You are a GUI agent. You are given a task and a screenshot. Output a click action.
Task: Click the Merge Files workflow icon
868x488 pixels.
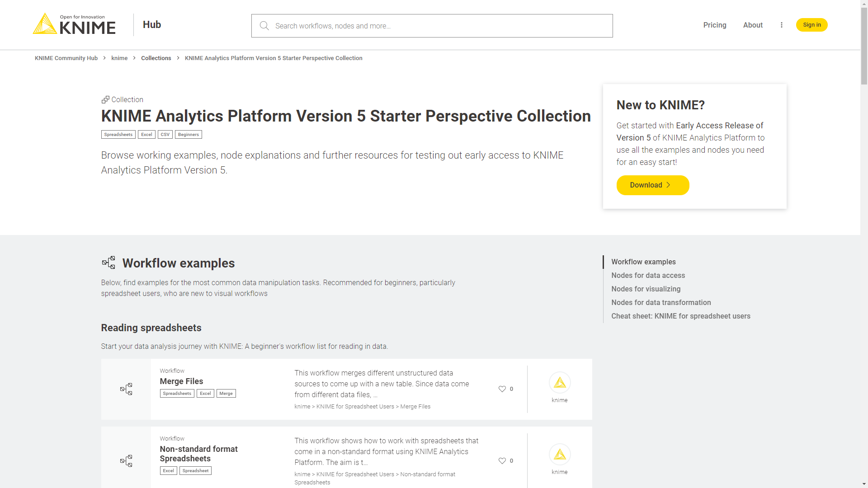click(126, 389)
